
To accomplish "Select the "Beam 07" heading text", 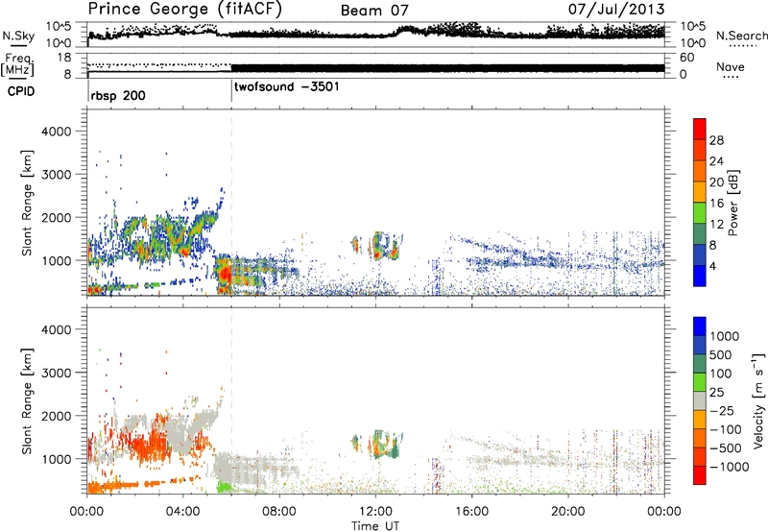I will click(x=374, y=11).
